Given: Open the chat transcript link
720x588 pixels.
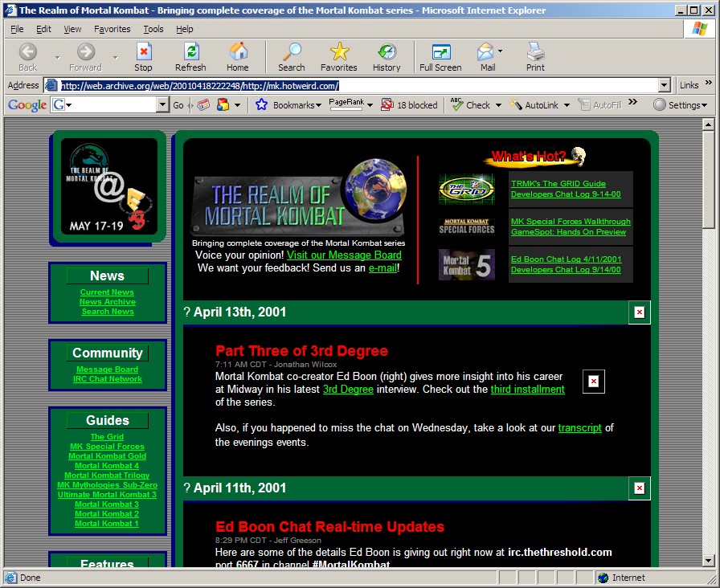Looking at the screenshot, I should (x=579, y=428).
